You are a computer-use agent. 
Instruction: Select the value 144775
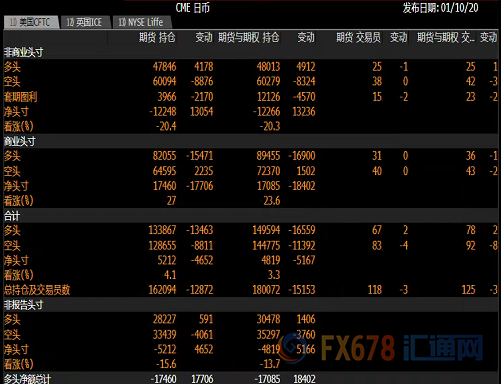click(266, 246)
